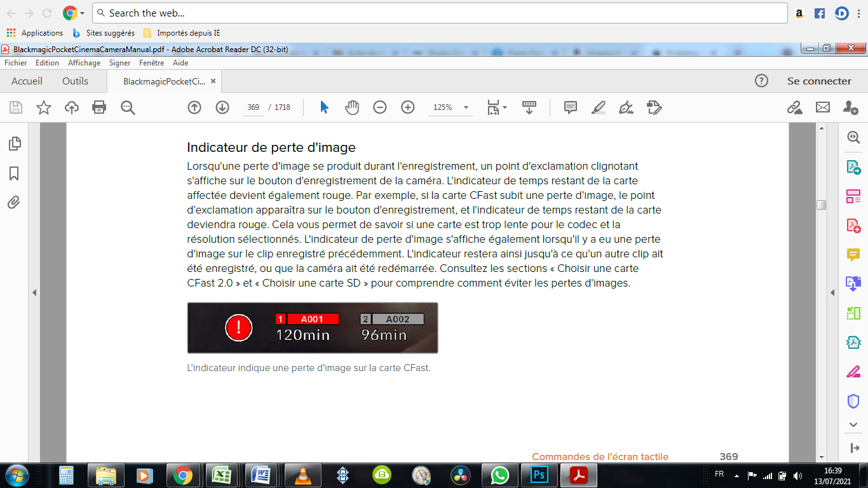Screen dimensions: 868x488
Task: Select the highlight text tool
Action: [599, 107]
